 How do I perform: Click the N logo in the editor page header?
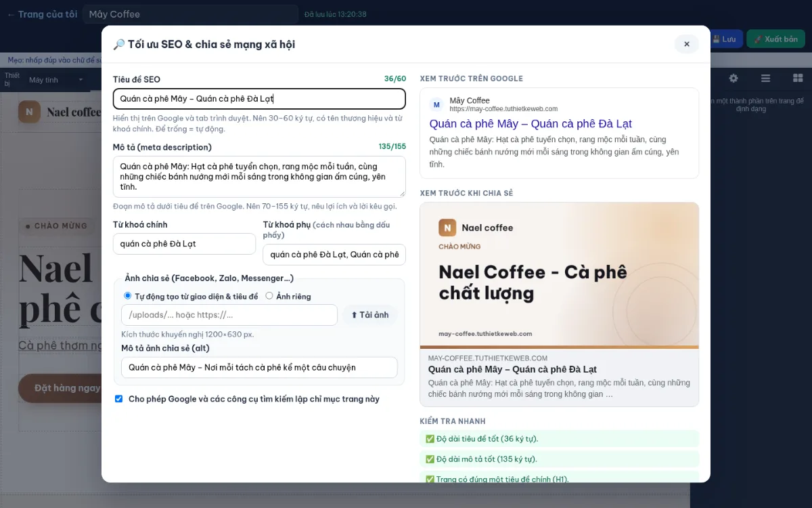(x=29, y=112)
